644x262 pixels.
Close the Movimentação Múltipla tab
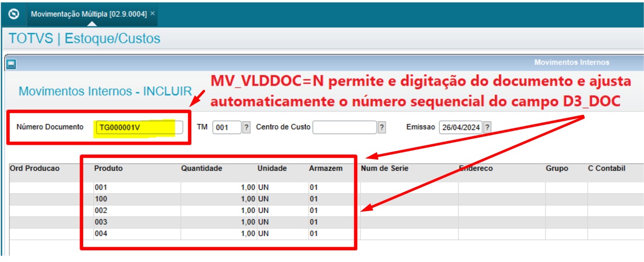153,14
